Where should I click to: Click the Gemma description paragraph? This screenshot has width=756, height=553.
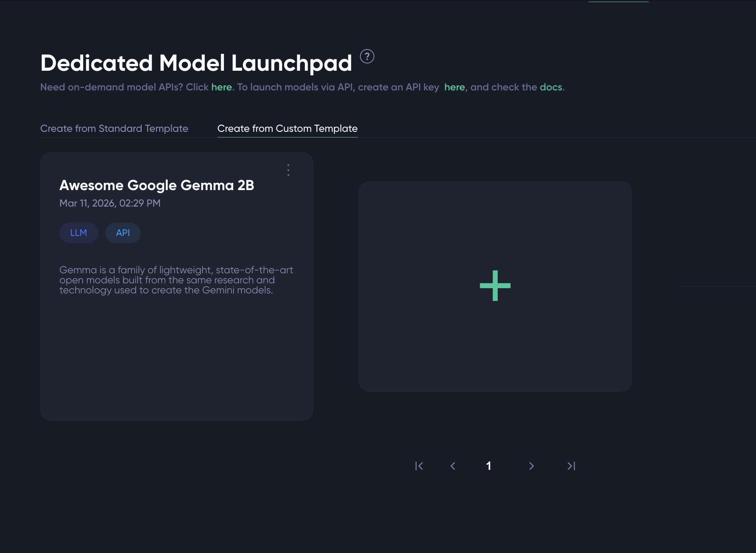coord(176,280)
